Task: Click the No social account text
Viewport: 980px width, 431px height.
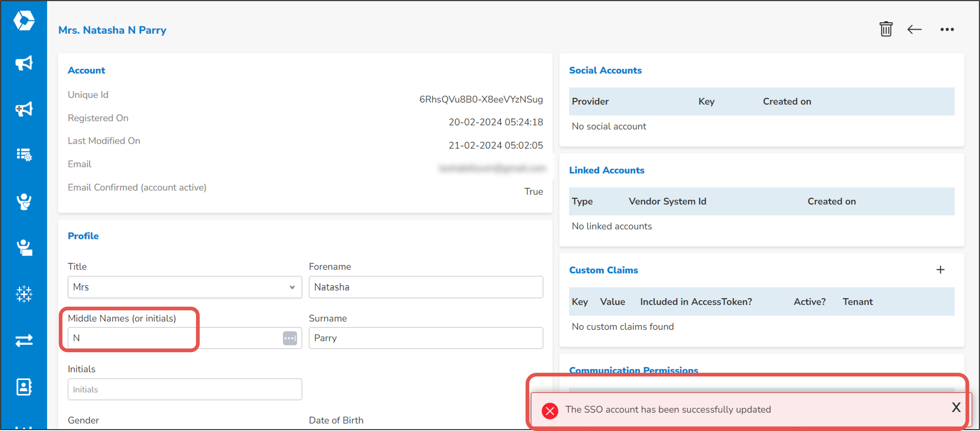Action: pyautogui.click(x=609, y=126)
